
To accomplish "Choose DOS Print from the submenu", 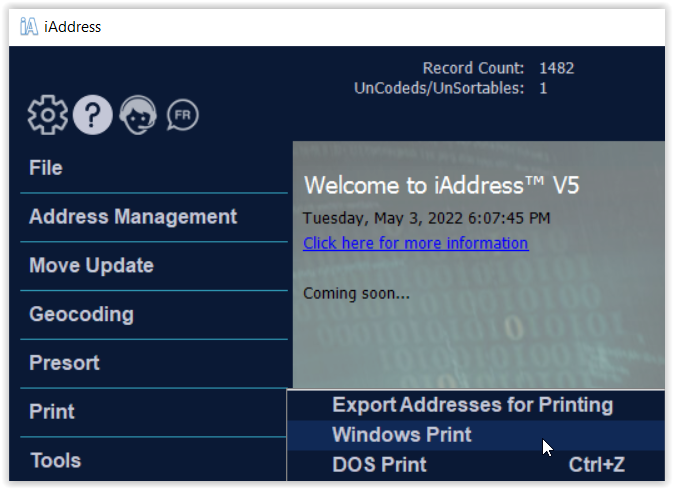I will click(x=379, y=465).
